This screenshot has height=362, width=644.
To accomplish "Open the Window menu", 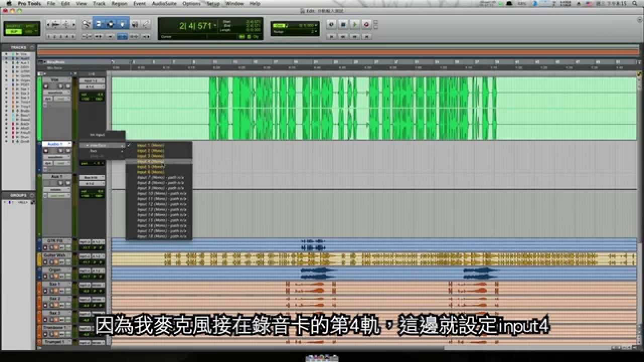I will 234,4.
